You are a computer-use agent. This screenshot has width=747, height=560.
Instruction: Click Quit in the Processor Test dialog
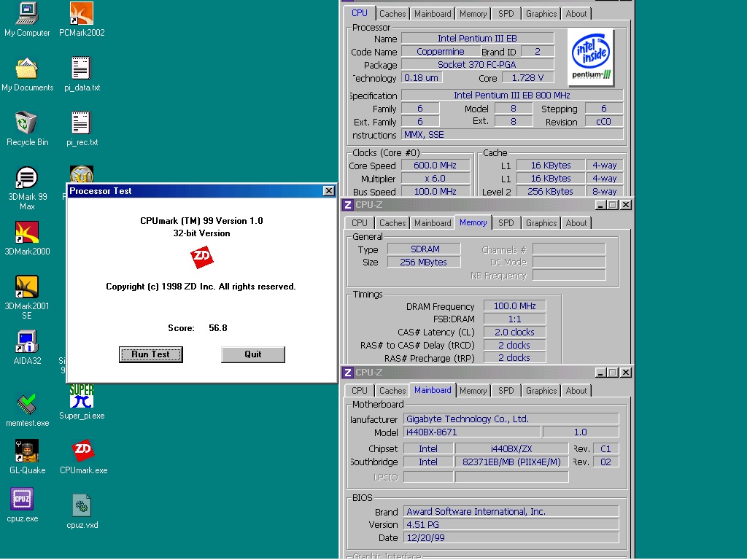click(x=253, y=354)
